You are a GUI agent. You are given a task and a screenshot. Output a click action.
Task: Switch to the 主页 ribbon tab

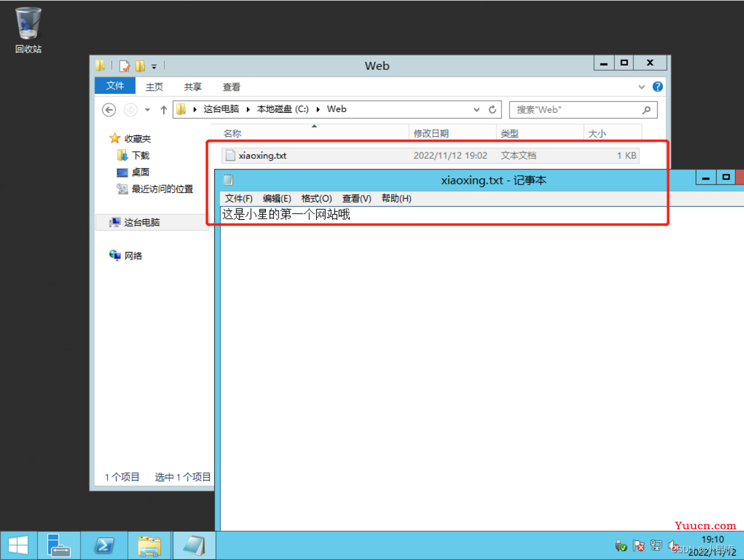click(x=154, y=87)
